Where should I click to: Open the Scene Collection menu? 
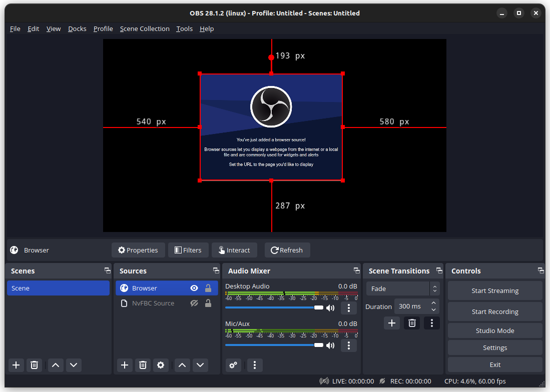(145, 28)
